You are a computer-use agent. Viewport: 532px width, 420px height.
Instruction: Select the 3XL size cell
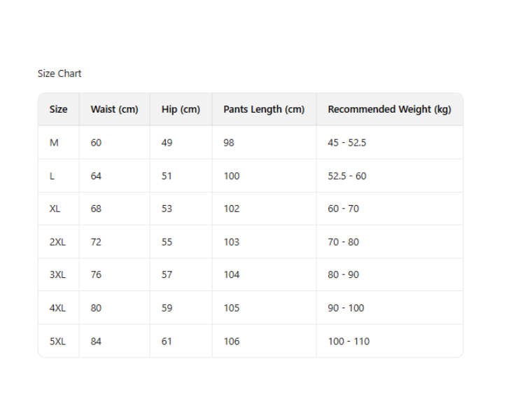coord(57,275)
